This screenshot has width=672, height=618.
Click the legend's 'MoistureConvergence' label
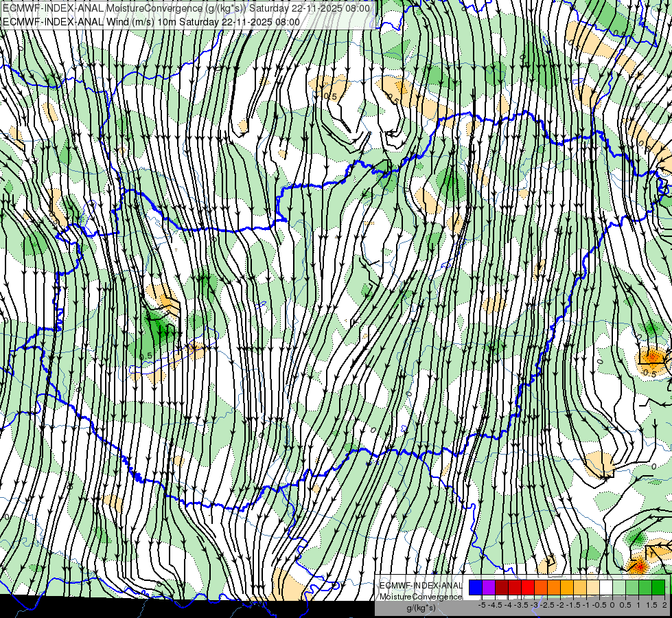421,597
